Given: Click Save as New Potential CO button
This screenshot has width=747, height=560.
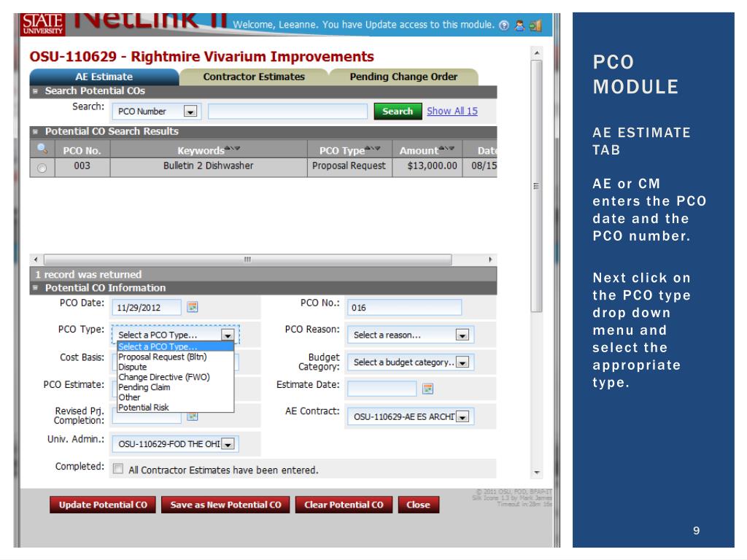Looking at the screenshot, I should [226, 505].
